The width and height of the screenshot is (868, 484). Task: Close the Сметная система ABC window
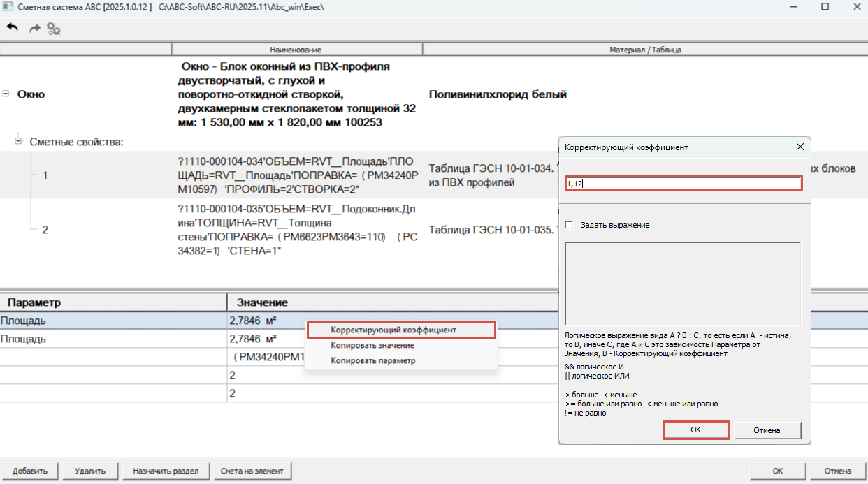(857, 6)
